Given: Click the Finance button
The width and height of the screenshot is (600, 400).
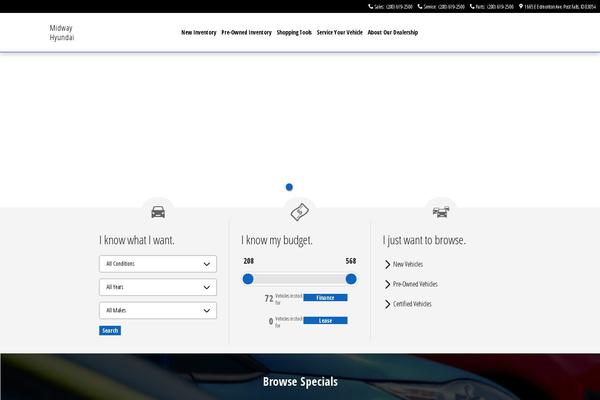Looking at the screenshot, I should [x=325, y=298].
